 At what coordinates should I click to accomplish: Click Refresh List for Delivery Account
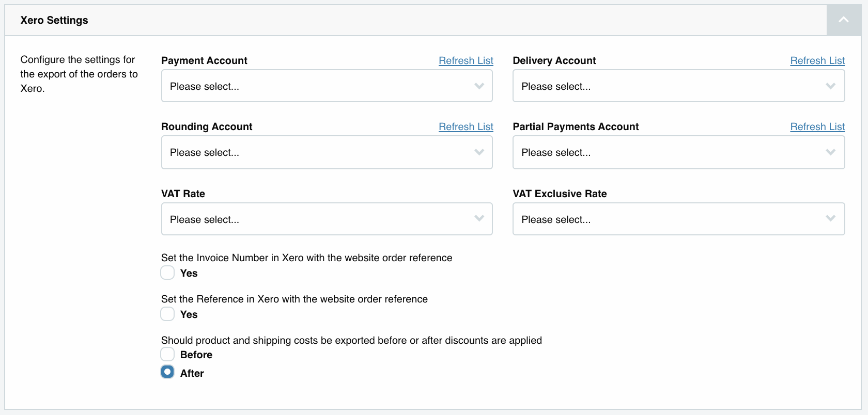pyautogui.click(x=817, y=60)
